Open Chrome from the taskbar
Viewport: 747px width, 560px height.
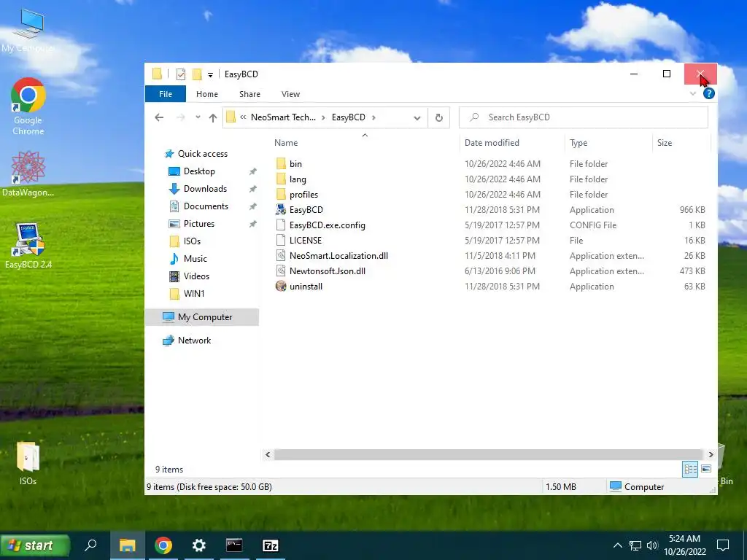[163, 545]
